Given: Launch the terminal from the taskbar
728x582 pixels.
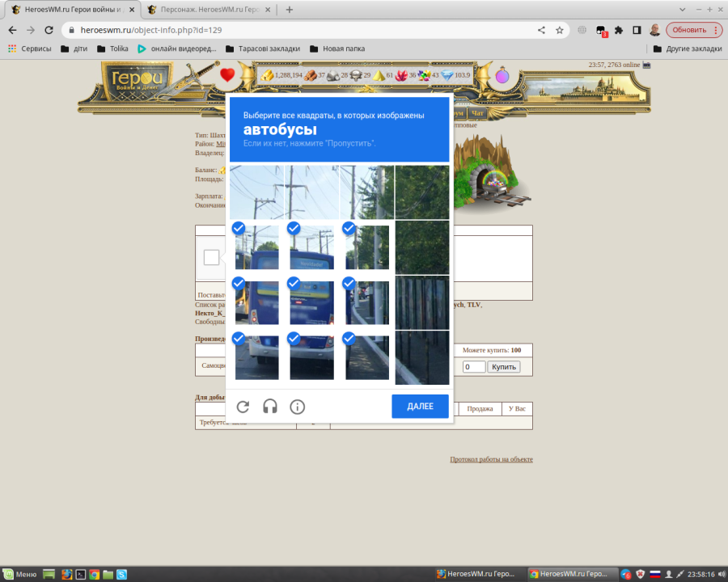Looking at the screenshot, I should [x=80, y=574].
